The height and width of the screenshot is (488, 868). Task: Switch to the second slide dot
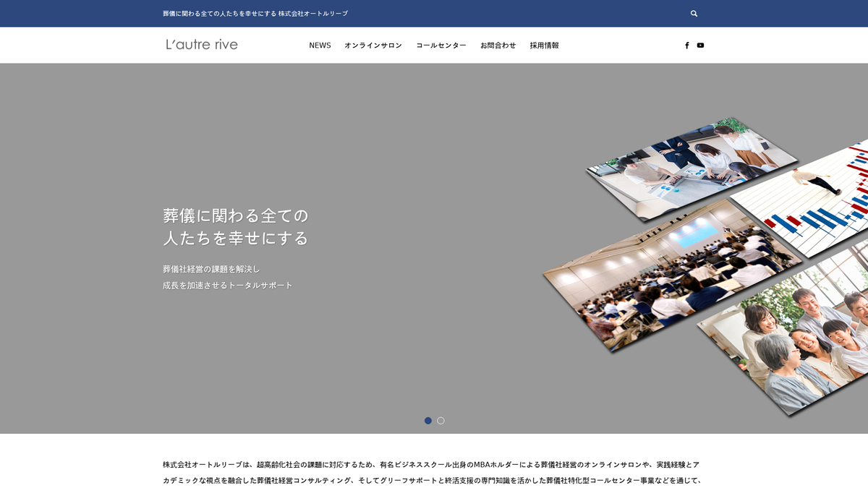point(441,421)
